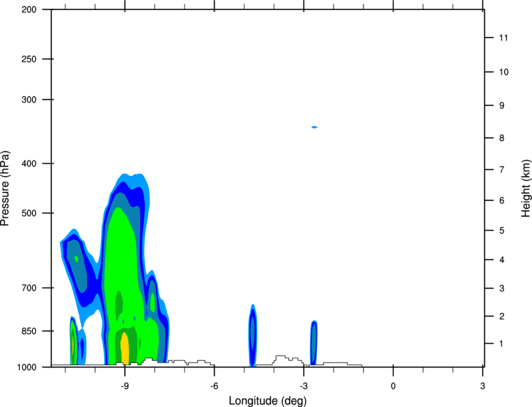Click the 1000 pressure tick label
Screen dimensions: 532x407
(27, 368)
